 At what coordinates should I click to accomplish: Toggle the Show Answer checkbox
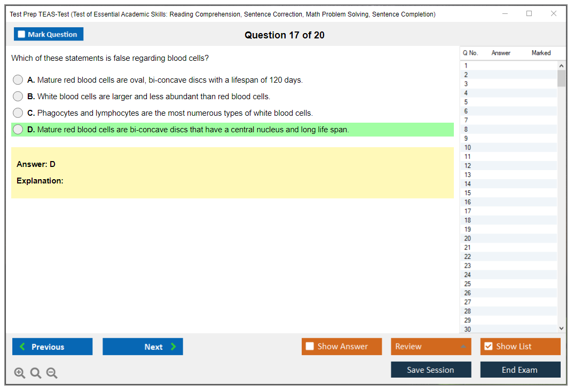[310, 347]
